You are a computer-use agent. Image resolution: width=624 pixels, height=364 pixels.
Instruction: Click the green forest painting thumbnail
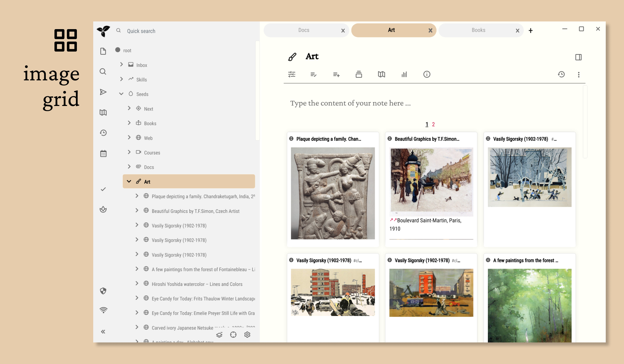(530, 305)
